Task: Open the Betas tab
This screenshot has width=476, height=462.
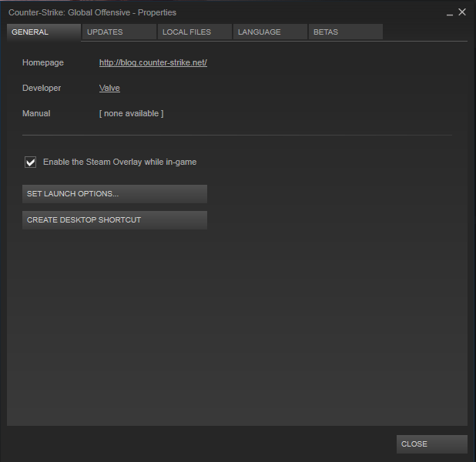Action: point(346,32)
